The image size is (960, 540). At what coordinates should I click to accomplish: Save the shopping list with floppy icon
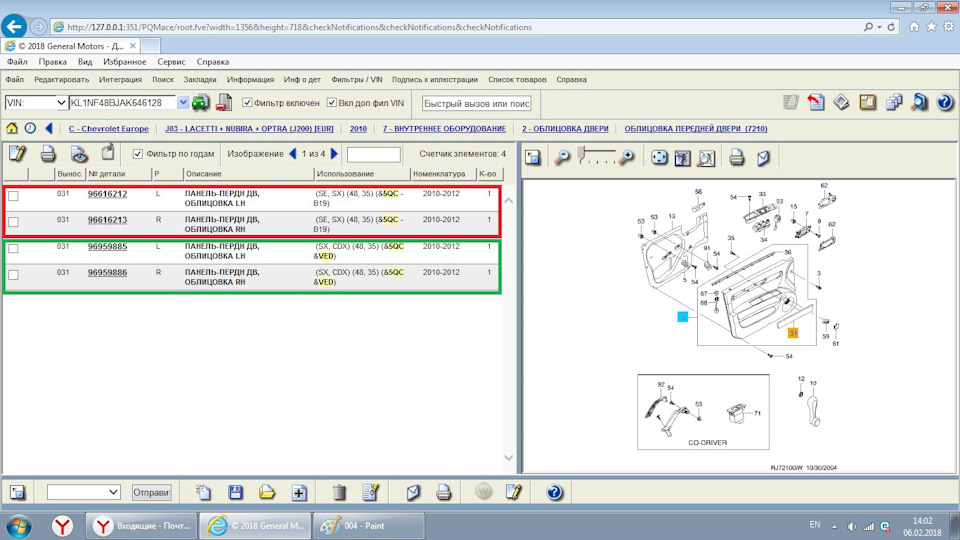click(236, 492)
